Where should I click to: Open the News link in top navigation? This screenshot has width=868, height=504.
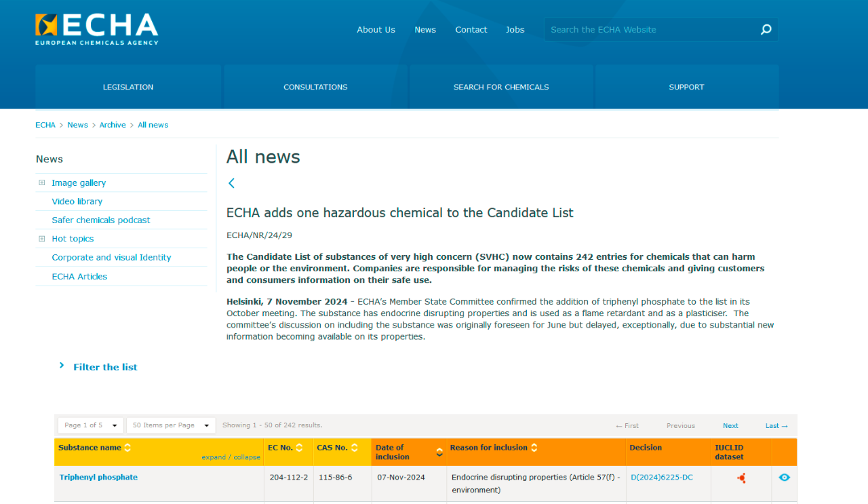[425, 30]
